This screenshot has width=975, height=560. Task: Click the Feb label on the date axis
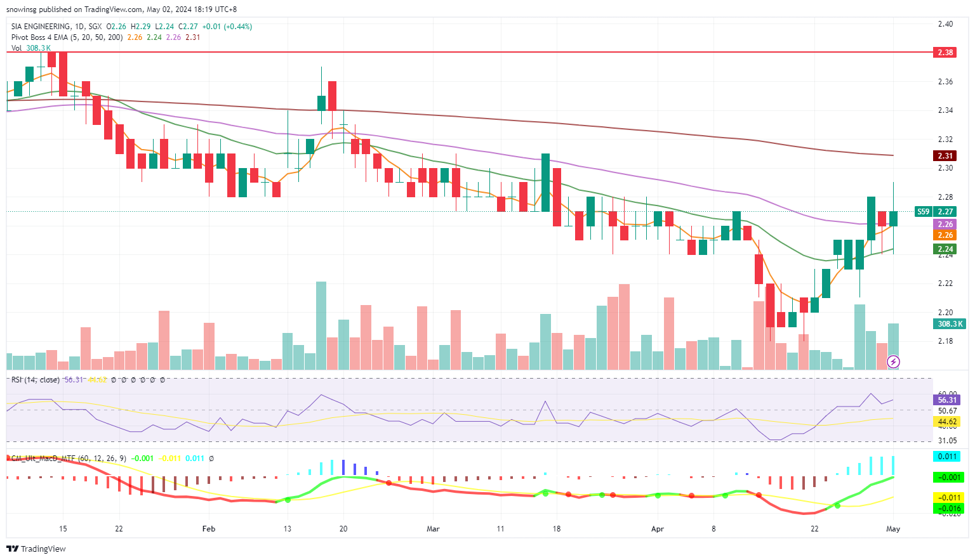point(209,529)
